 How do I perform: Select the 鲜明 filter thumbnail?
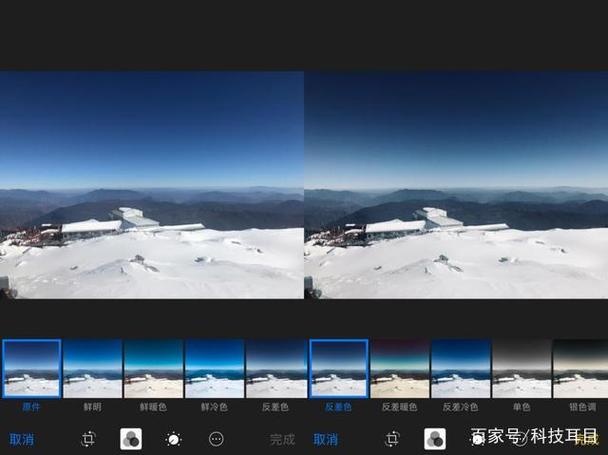click(x=93, y=368)
